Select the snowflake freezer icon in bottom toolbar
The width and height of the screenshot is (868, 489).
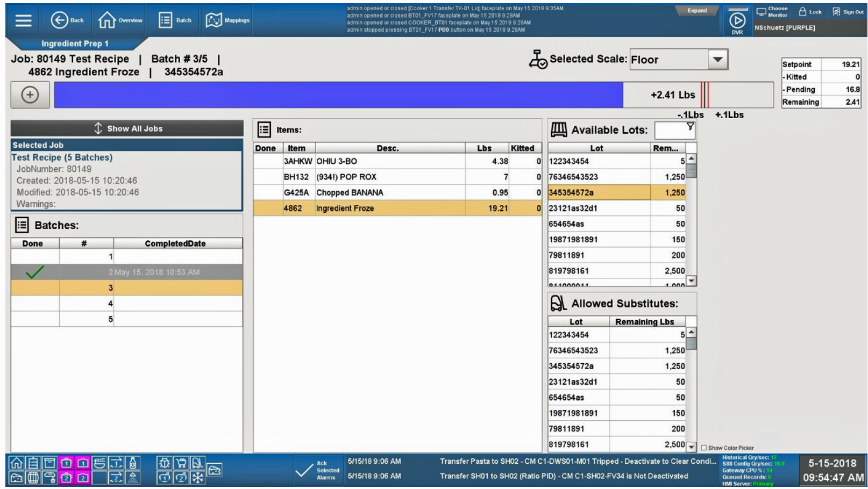click(x=198, y=478)
